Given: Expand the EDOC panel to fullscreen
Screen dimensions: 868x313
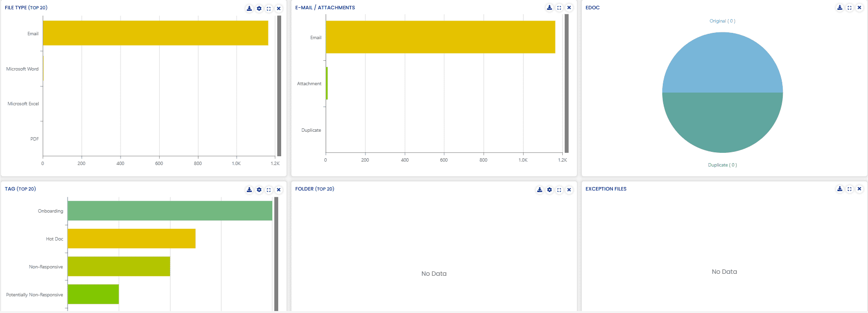Looking at the screenshot, I should [849, 7].
